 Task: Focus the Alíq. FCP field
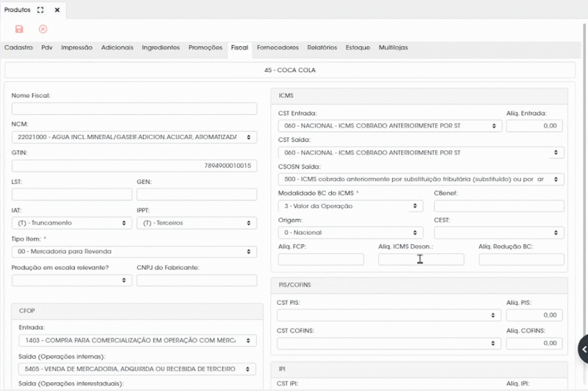click(321, 259)
